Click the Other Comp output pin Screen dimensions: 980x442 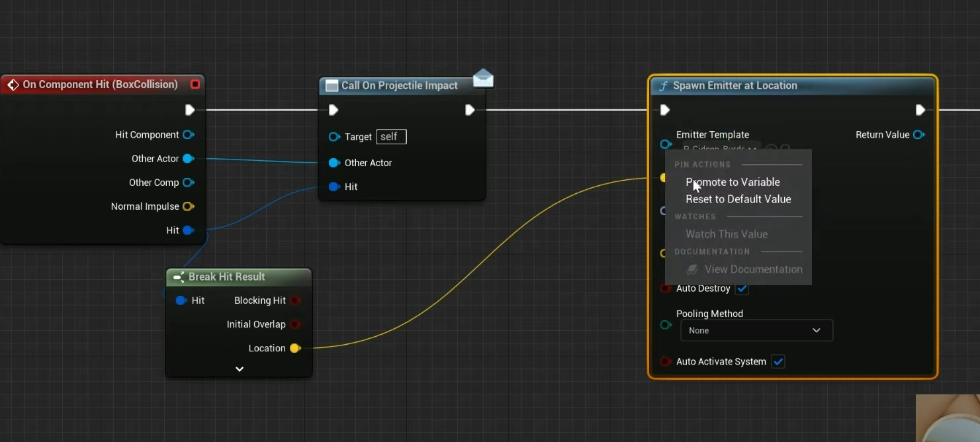(x=188, y=183)
